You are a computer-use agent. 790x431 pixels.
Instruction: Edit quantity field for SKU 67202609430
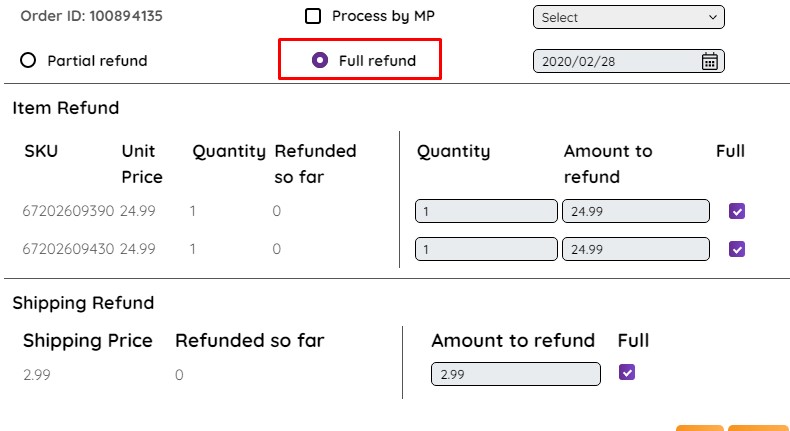point(486,249)
